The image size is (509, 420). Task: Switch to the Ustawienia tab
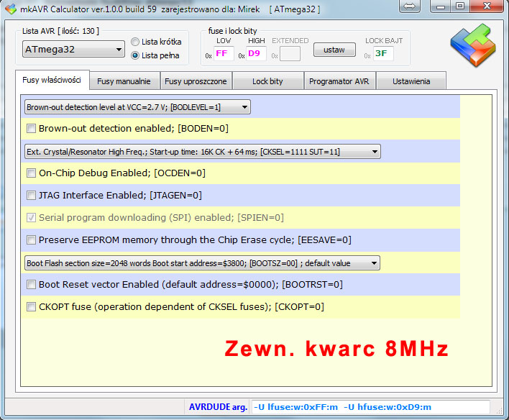[411, 81]
